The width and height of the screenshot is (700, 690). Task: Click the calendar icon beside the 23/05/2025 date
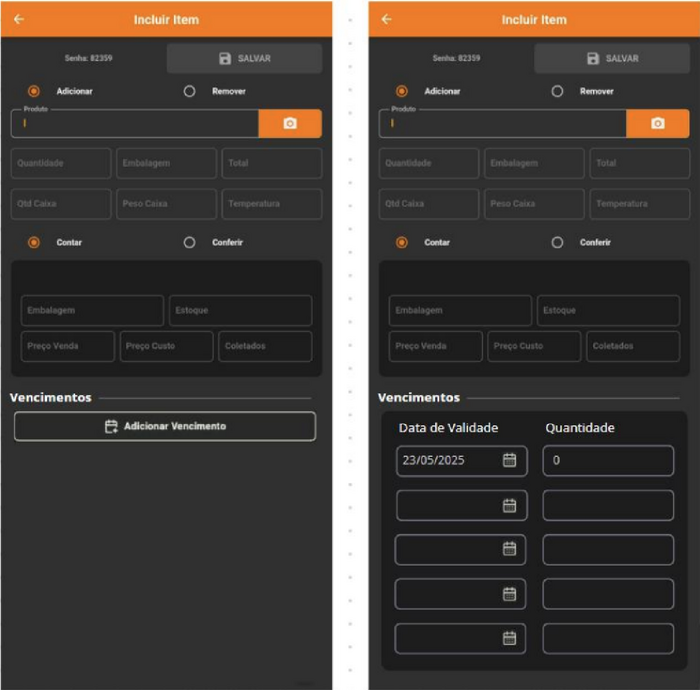tap(509, 460)
